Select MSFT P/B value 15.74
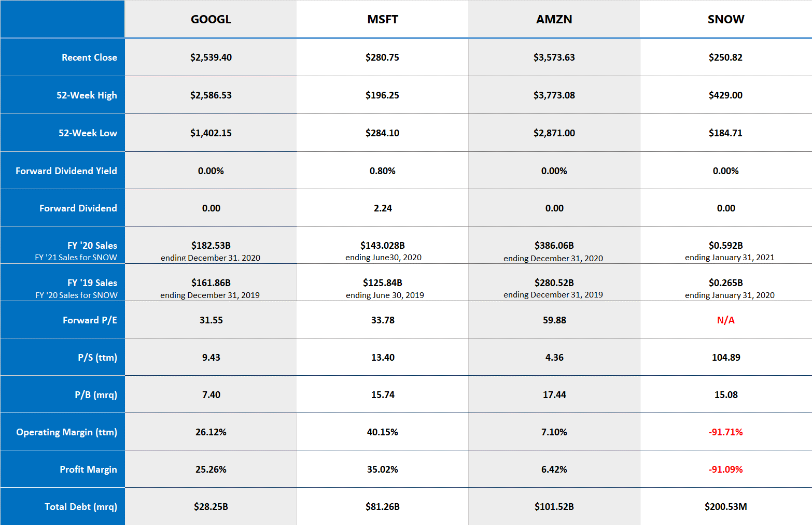 coord(383,395)
